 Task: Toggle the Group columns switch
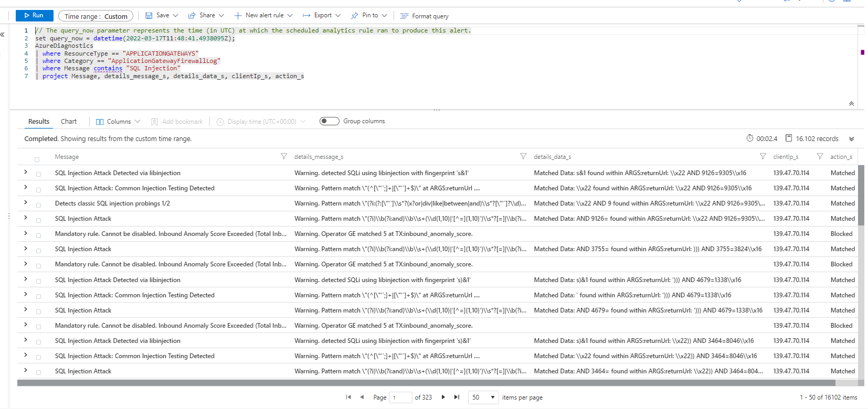pyautogui.click(x=330, y=121)
